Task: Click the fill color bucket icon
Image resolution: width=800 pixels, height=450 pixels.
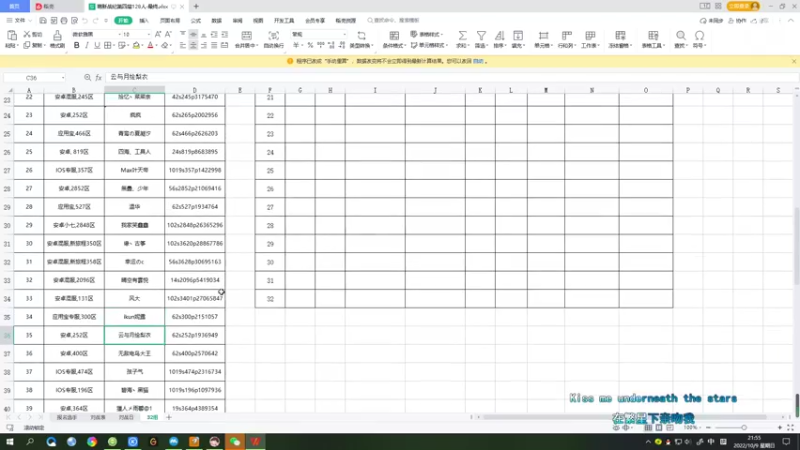Action: click(x=136, y=45)
